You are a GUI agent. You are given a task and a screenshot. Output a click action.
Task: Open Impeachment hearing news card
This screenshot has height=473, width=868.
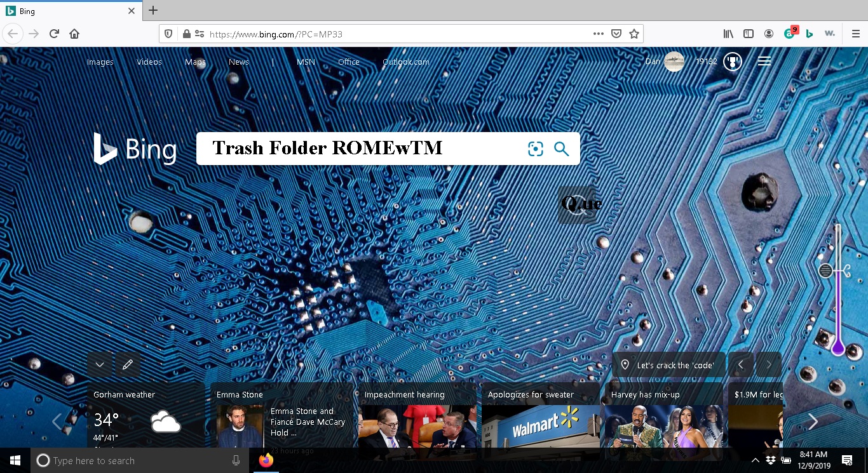click(417, 415)
